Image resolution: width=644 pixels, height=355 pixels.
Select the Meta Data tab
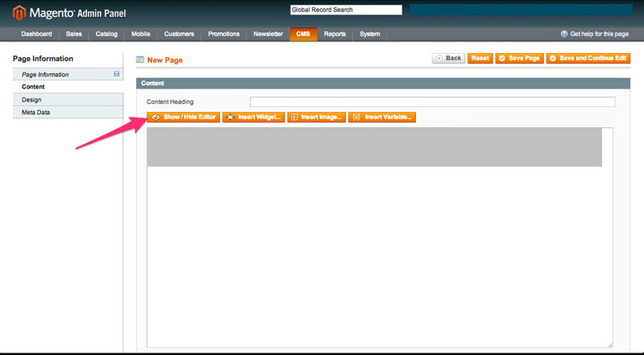35,112
